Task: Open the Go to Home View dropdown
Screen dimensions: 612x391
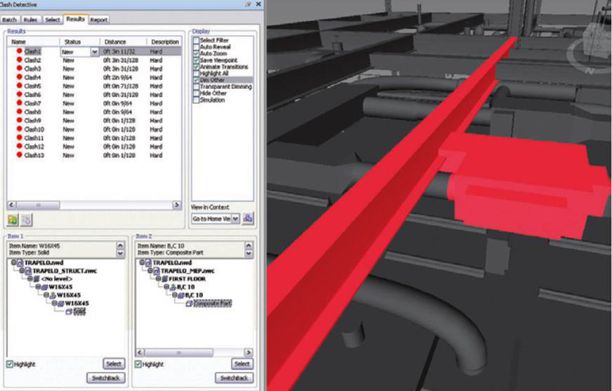Action: click(235, 219)
